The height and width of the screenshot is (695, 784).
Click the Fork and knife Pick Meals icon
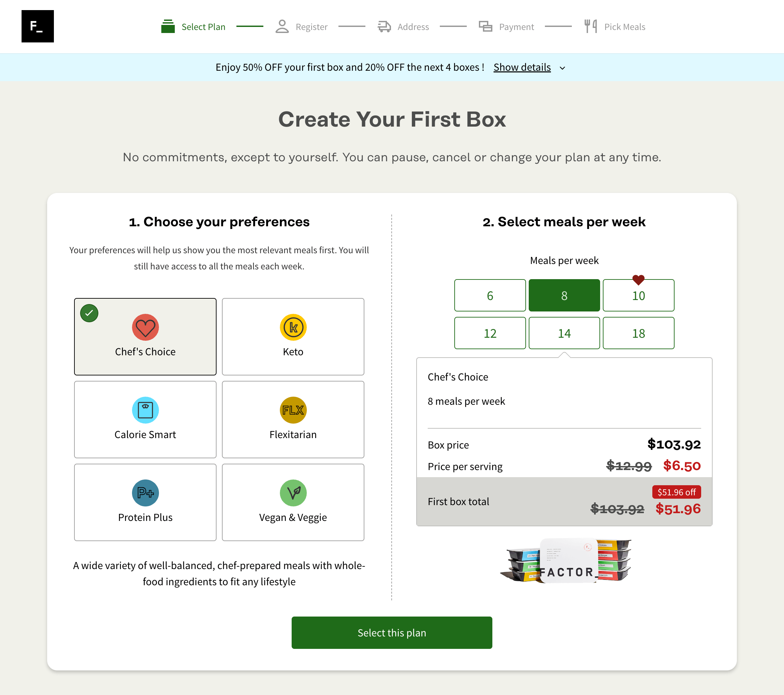point(590,26)
